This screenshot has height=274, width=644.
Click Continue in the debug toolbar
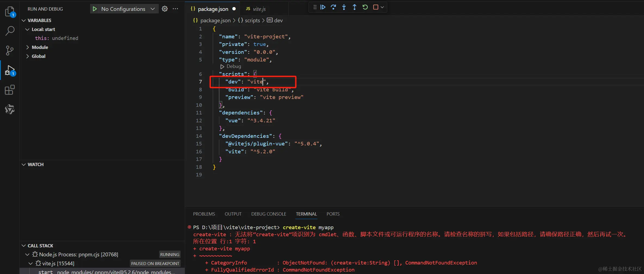point(323,7)
